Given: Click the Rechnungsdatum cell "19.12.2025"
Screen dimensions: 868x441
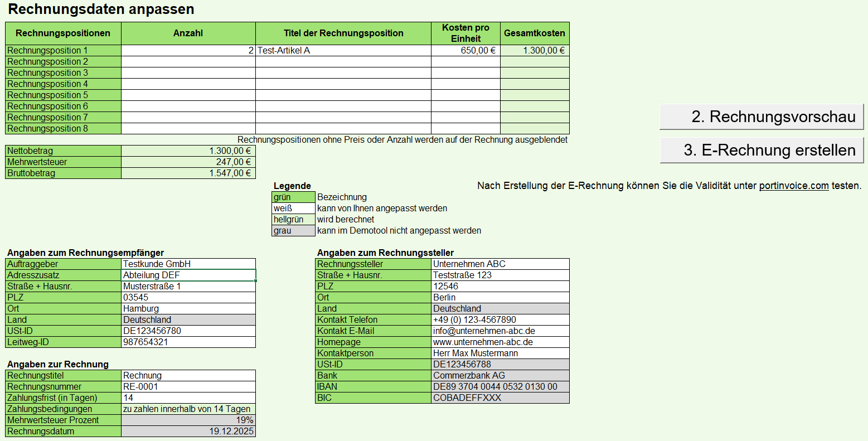Looking at the screenshot, I should point(188,431).
